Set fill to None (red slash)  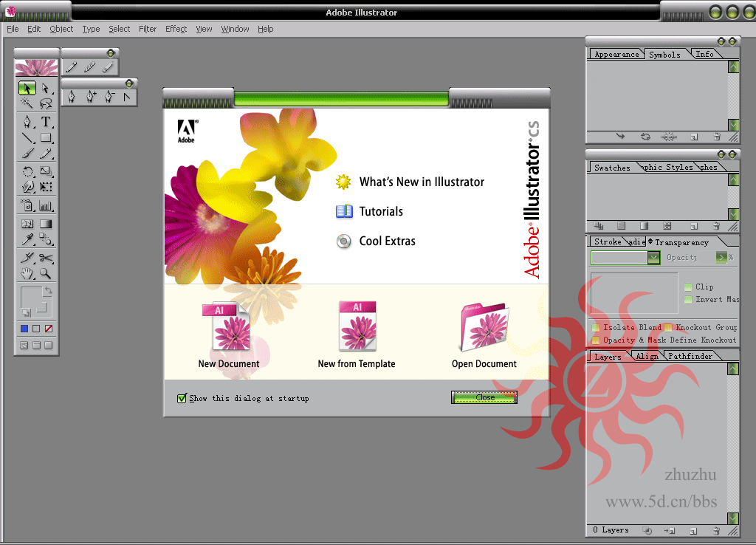click(49, 329)
